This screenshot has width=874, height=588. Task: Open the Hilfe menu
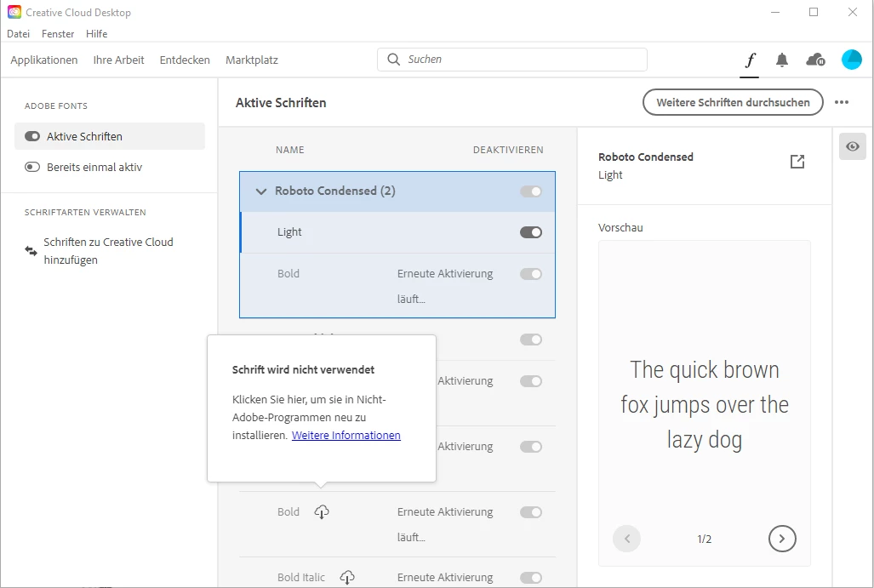click(x=96, y=34)
